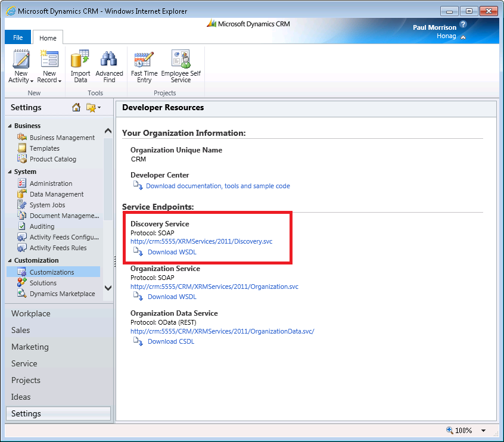Click the Solutions icon
Viewport: 504px width, 442px height.
(22, 282)
